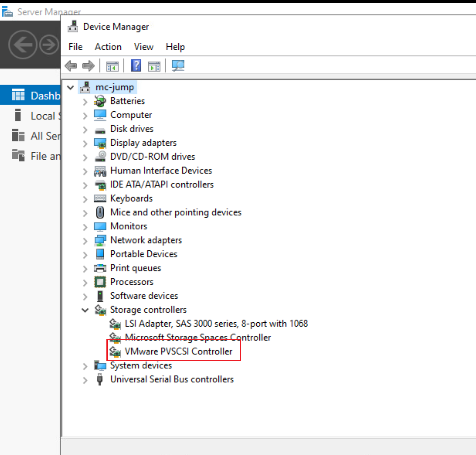The width and height of the screenshot is (476, 455).
Task: Click the Show/Hide Console Tree toolbar icon
Action: tap(112, 66)
